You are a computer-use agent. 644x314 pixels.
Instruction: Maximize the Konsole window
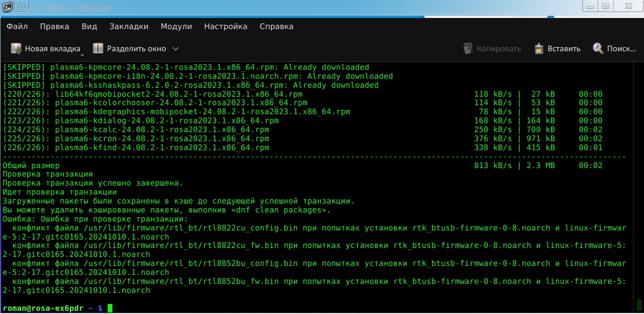pos(606,6)
